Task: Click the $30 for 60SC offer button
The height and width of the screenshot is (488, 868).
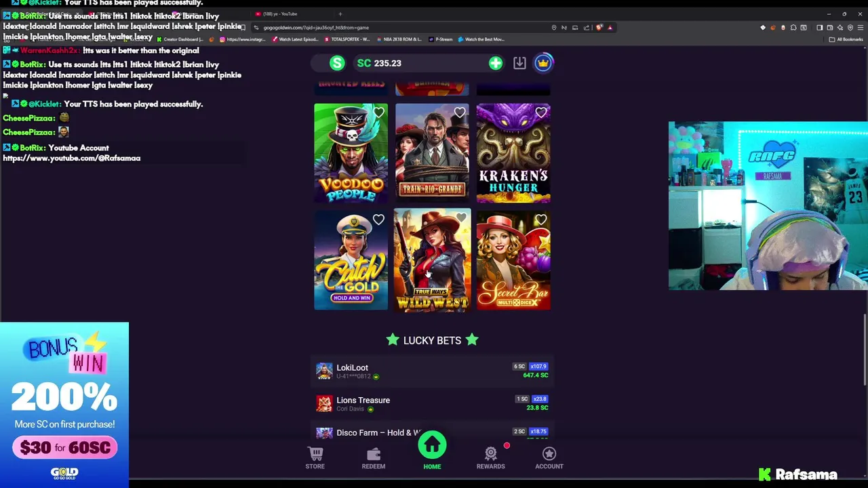Action: [x=64, y=447]
